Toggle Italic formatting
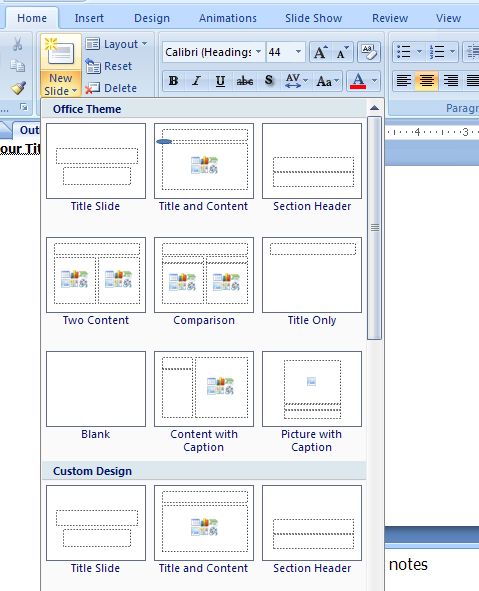479x591 pixels. [x=196, y=81]
